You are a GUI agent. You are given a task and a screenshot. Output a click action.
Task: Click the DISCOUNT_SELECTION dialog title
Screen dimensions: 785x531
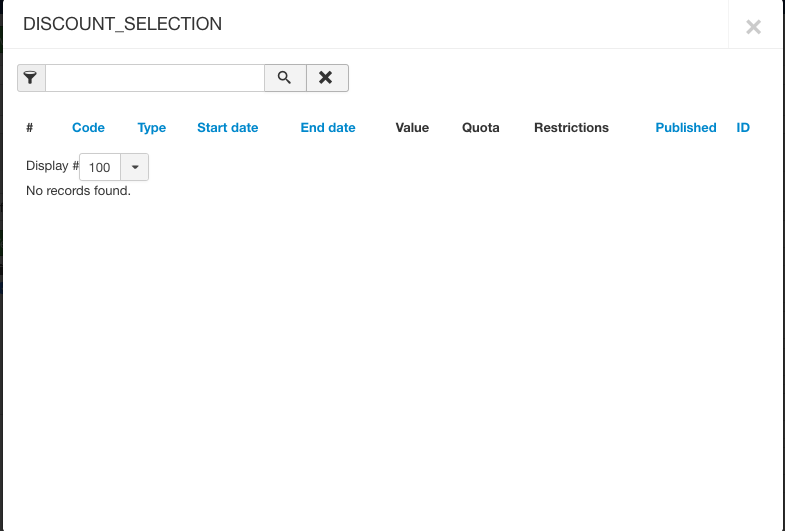pos(122,24)
